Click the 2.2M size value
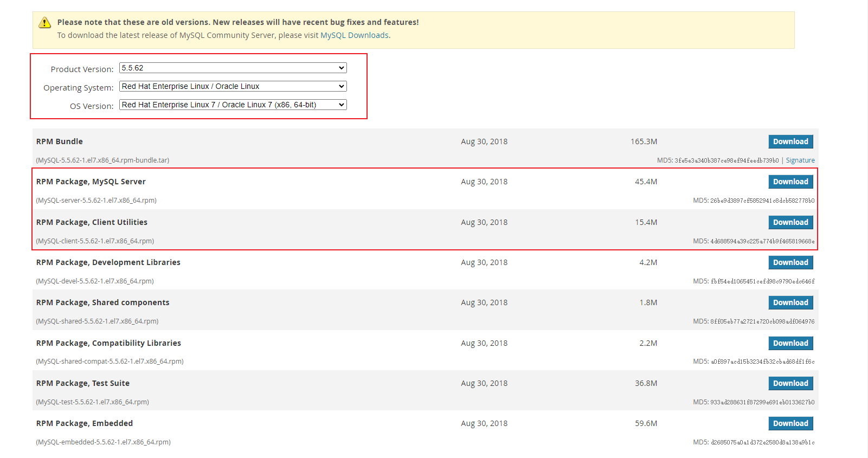Viewport: 868px width, 458px height. click(648, 343)
